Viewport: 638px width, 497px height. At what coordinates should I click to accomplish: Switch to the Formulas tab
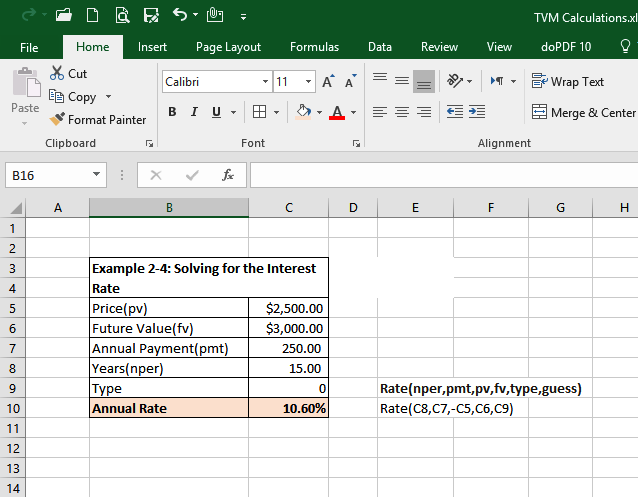pyautogui.click(x=314, y=47)
